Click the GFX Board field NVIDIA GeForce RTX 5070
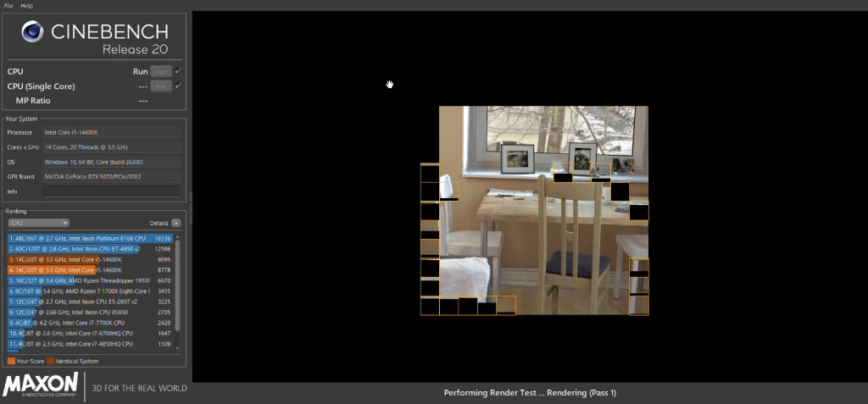 [x=111, y=176]
